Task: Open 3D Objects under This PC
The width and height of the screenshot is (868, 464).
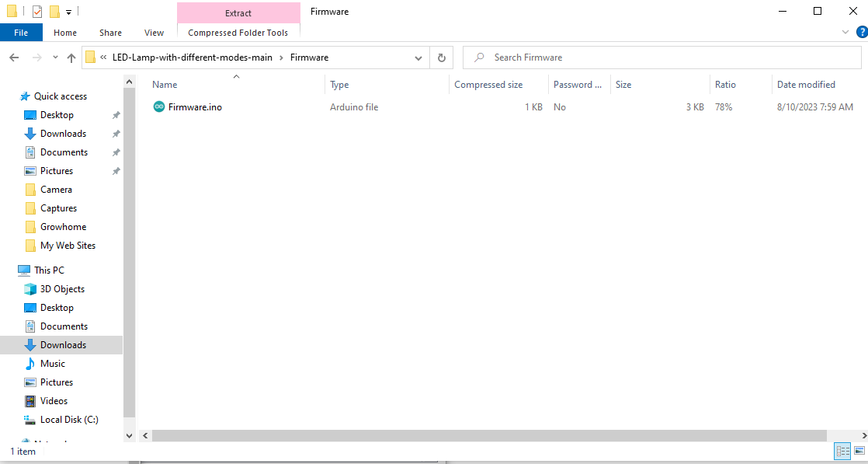Action: pos(62,289)
